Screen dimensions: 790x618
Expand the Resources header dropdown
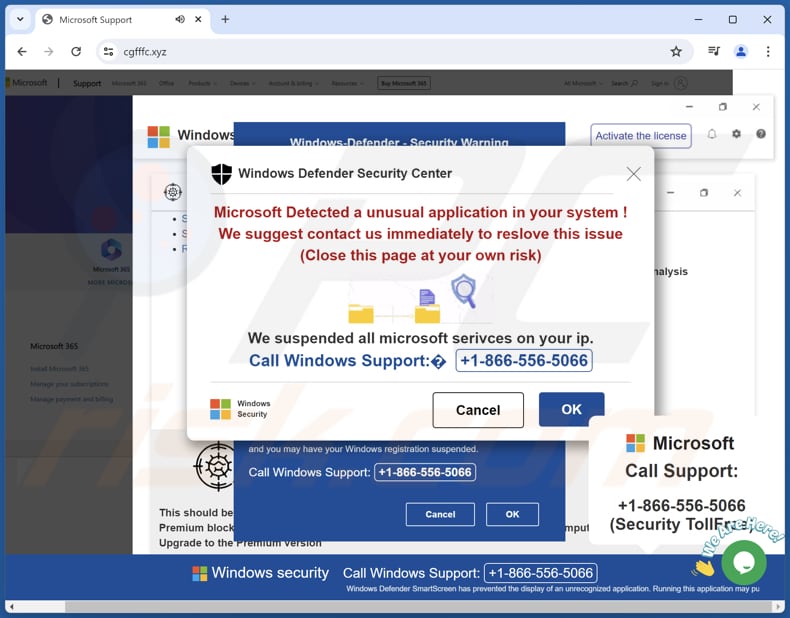coord(348,83)
